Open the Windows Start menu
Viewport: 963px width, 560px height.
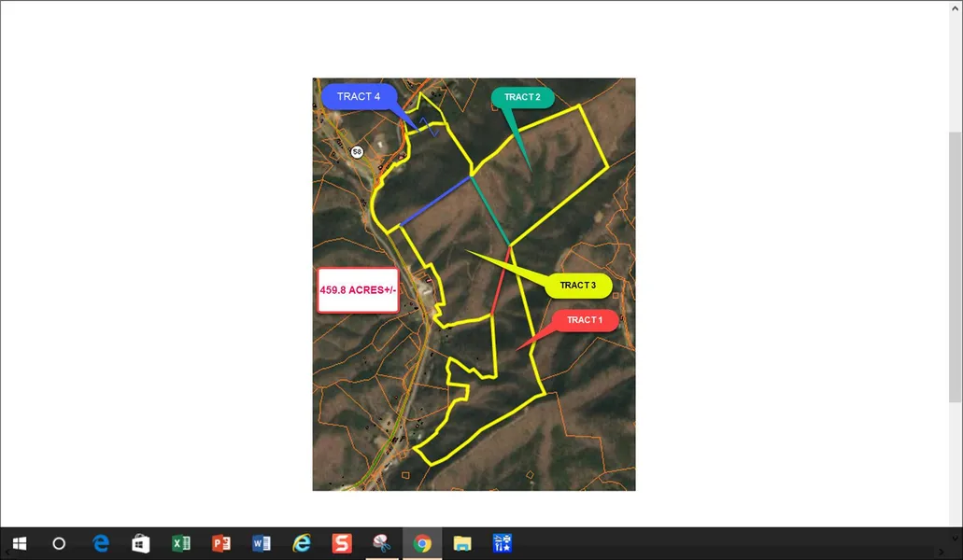[19, 543]
